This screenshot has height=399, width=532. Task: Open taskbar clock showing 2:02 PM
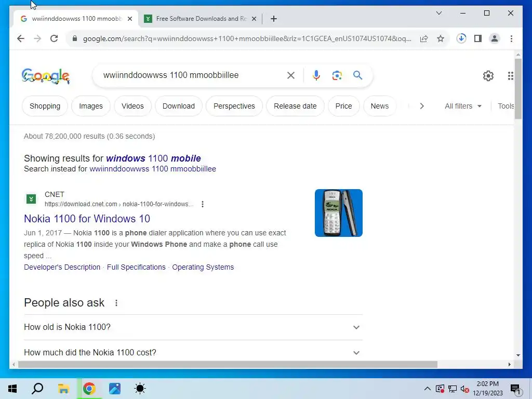point(487,389)
